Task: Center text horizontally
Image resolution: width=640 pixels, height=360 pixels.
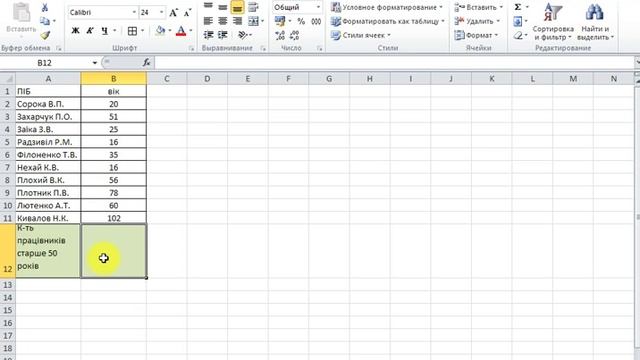Action: click(223, 21)
